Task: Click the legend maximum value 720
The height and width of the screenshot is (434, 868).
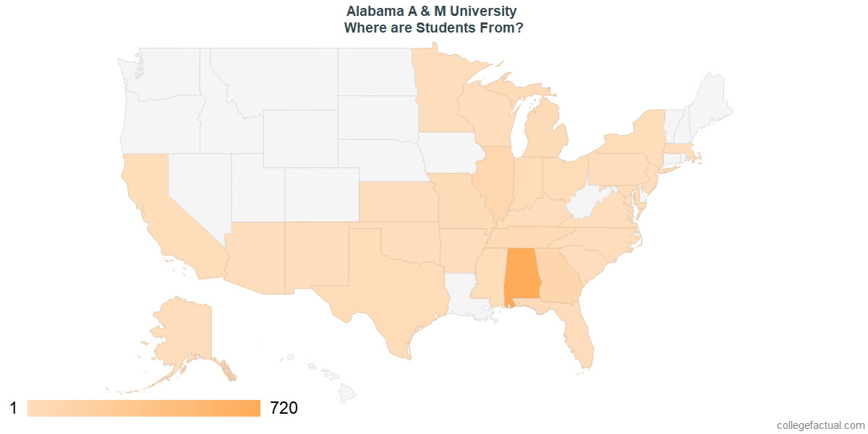Action: tap(284, 409)
